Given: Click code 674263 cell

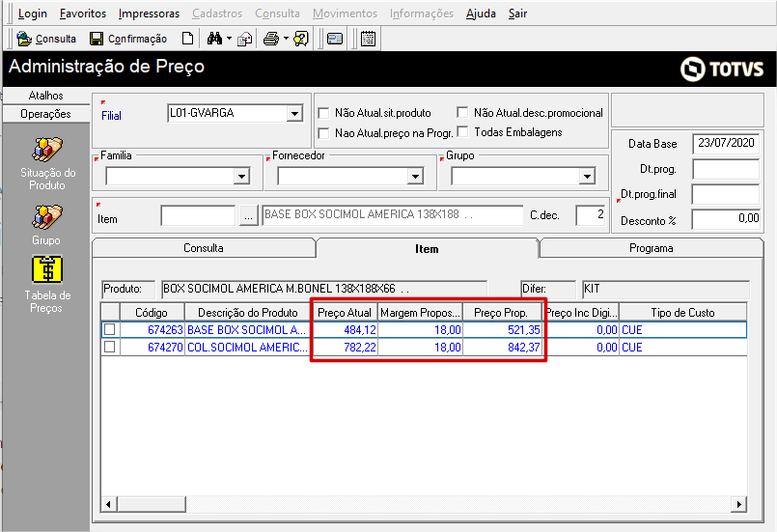Looking at the screenshot, I should click(152, 329).
